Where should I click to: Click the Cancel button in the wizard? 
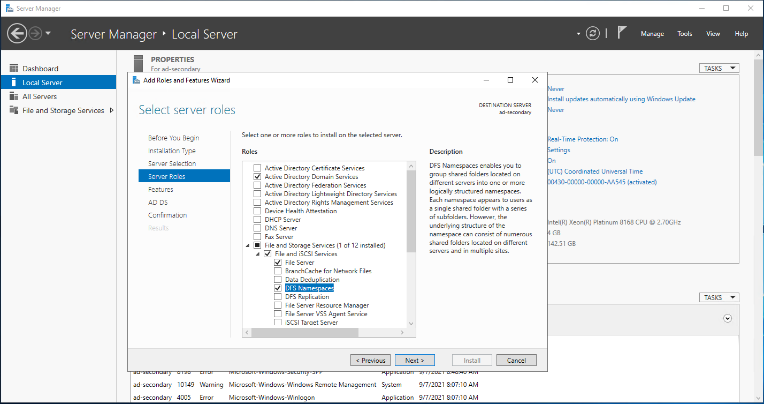[516, 360]
